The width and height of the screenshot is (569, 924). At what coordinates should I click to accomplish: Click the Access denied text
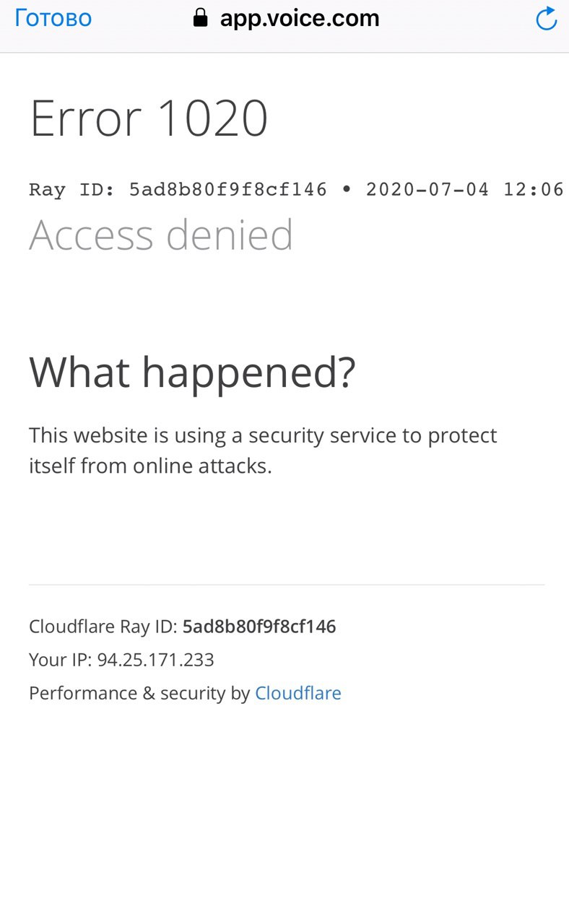point(161,235)
